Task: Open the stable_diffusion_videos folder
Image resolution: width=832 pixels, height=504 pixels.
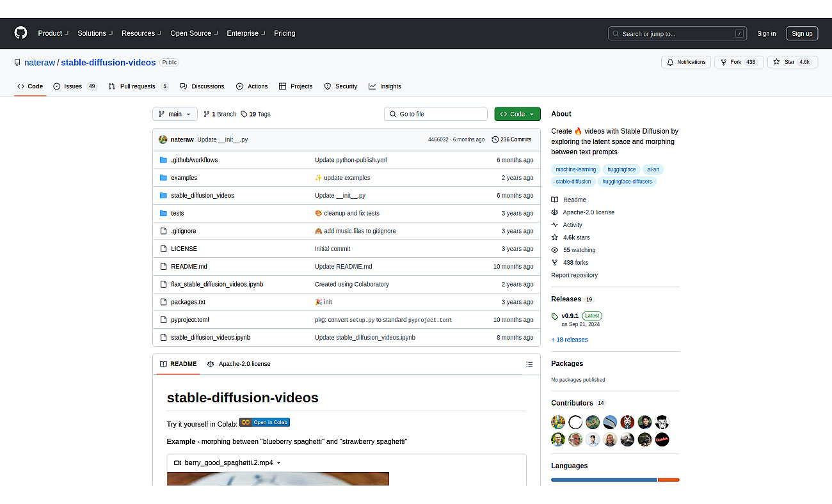Action: 202,196
